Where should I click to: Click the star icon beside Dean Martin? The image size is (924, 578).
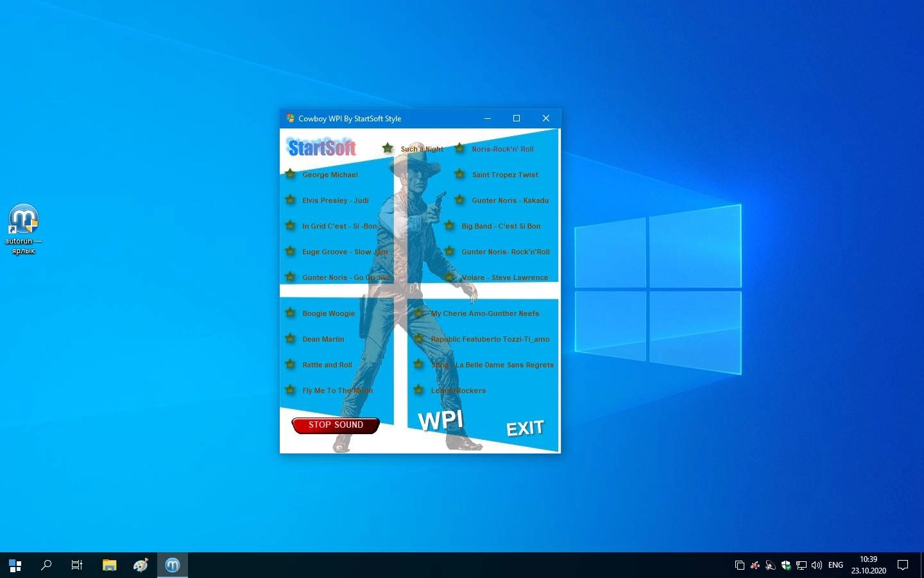[290, 338]
